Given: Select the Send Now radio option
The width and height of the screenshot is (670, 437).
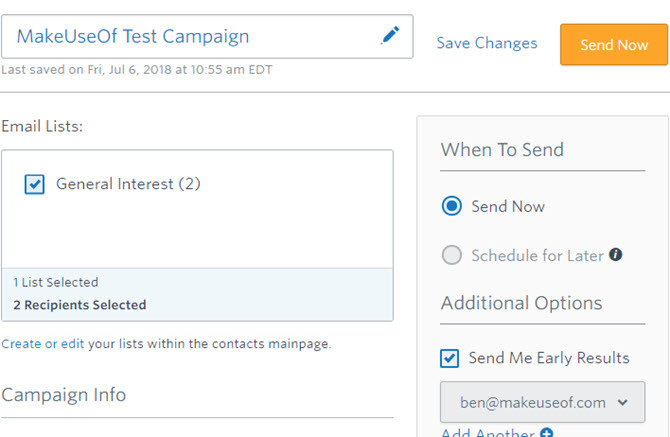Looking at the screenshot, I should 452,206.
